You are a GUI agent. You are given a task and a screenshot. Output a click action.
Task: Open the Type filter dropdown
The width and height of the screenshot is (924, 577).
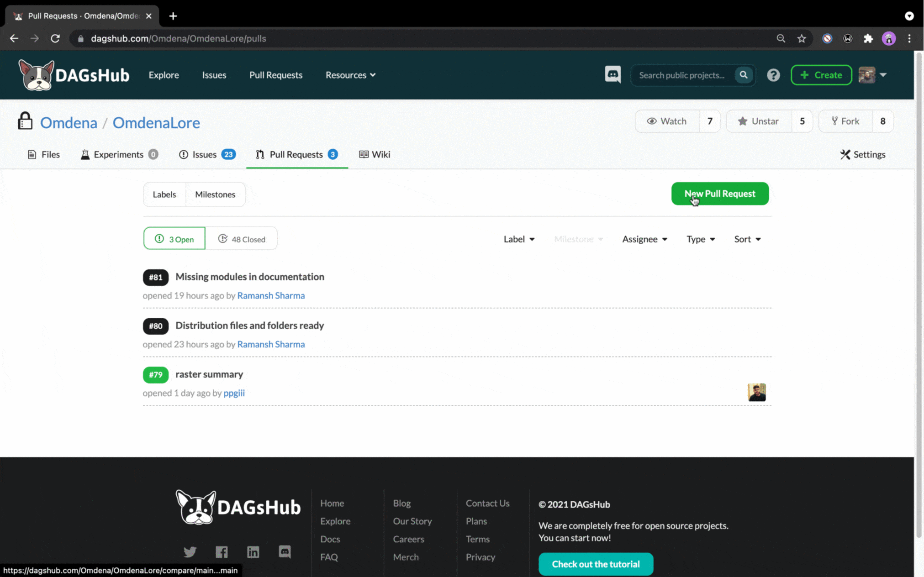(x=701, y=239)
